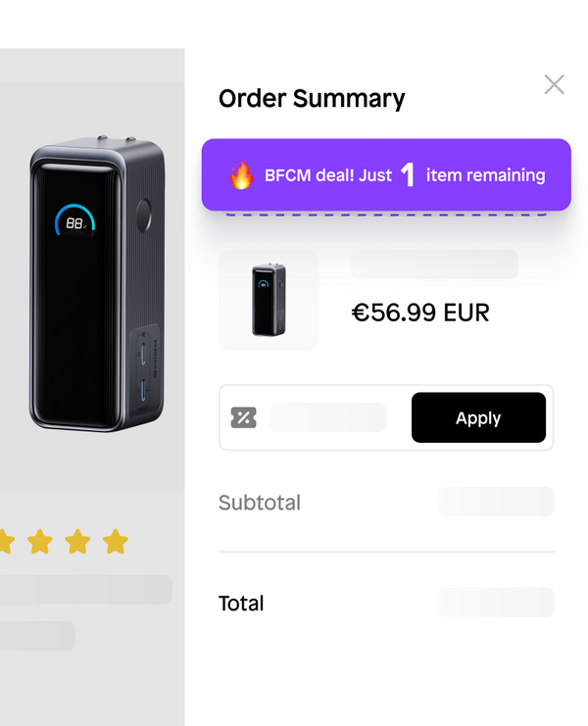This screenshot has height=726, width=588.
Task: Click the product title placeholder above the price
Action: 434,265
